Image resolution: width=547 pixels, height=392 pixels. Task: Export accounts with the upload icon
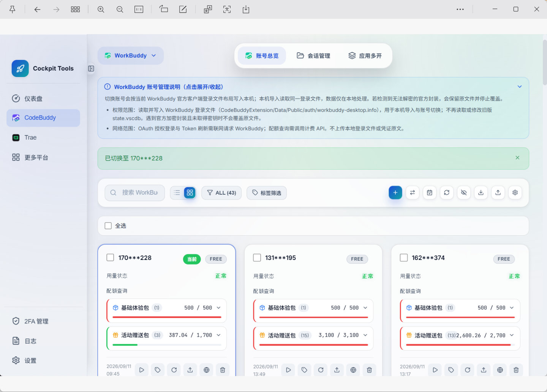click(498, 192)
